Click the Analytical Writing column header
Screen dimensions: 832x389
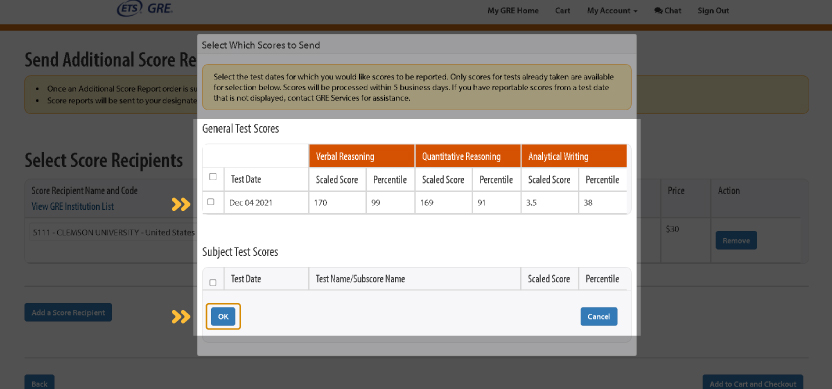pos(574,156)
